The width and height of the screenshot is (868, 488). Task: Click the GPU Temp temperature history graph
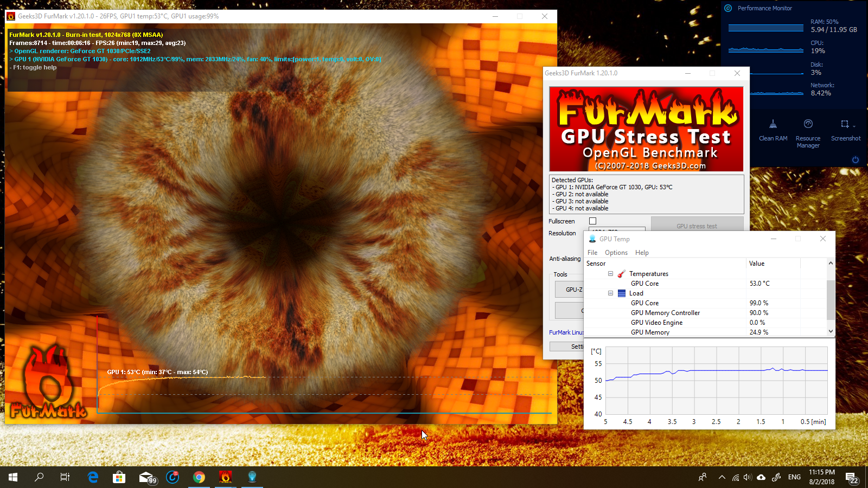717,381
